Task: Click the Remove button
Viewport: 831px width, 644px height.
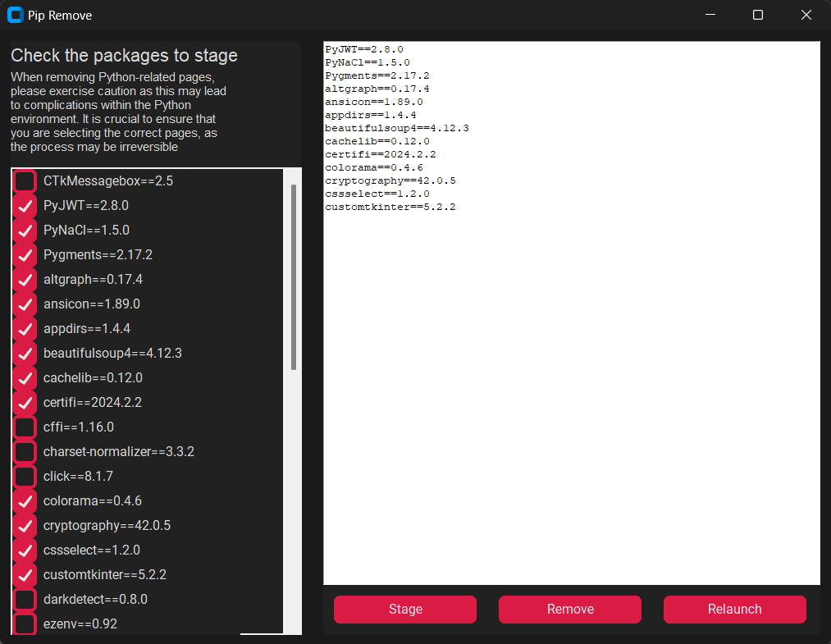Action: [x=569, y=610]
